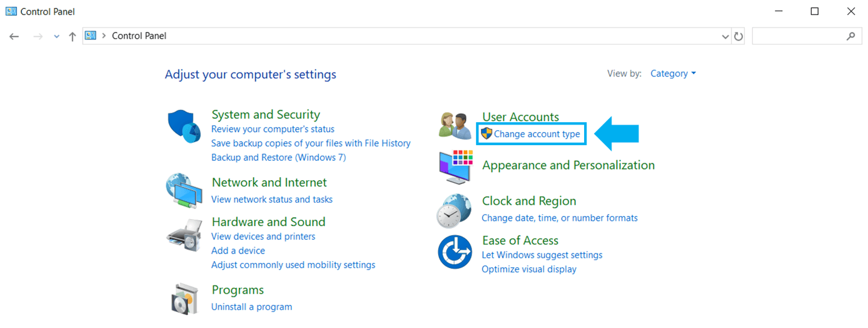The width and height of the screenshot is (868, 328).
Task: Go up one level with the up arrow
Action: pyautogui.click(x=73, y=36)
